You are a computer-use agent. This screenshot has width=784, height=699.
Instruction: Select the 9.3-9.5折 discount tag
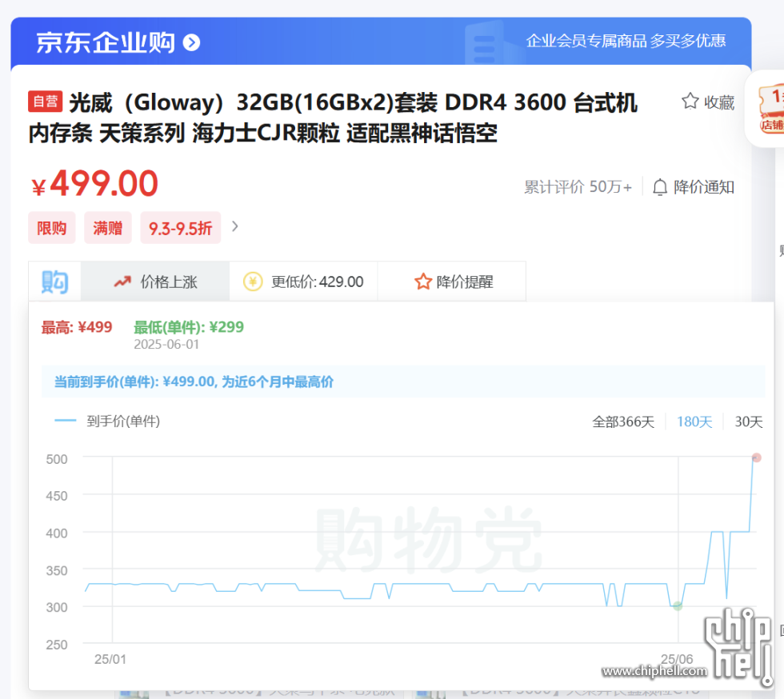coord(181,228)
